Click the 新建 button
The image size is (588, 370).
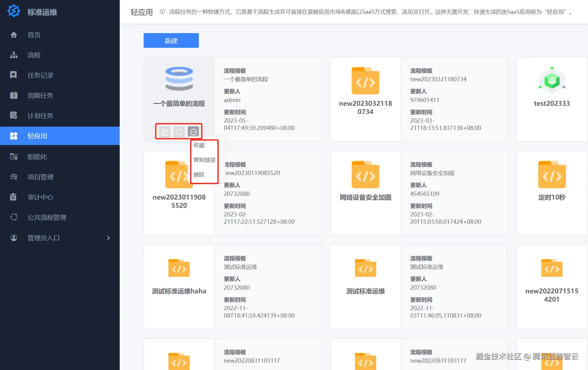171,40
